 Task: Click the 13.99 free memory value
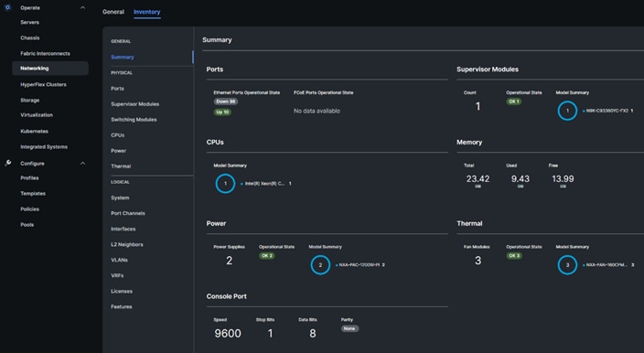tap(563, 179)
